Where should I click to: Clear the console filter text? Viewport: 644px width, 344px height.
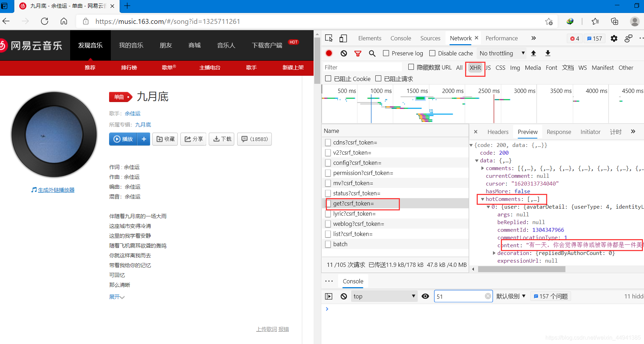tap(488, 296)
